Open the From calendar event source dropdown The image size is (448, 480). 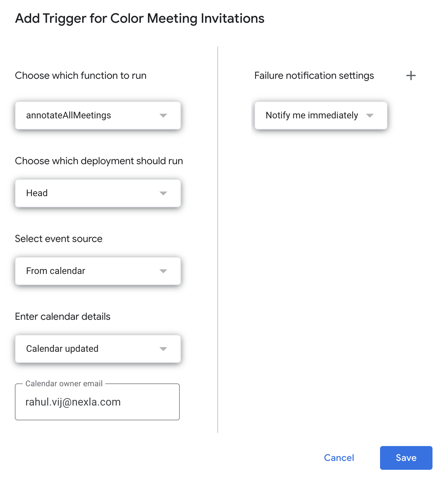coord(98,271)
